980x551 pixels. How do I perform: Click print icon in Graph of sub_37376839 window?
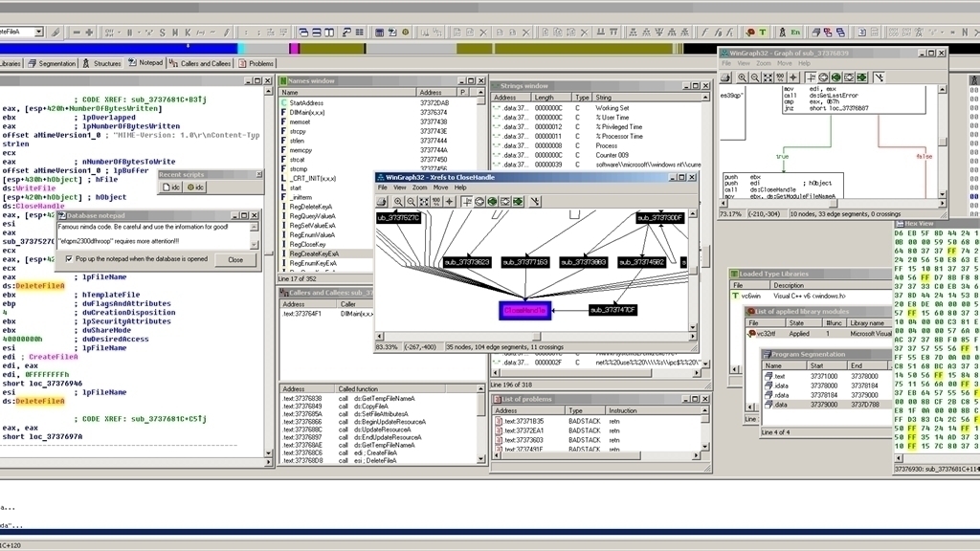[x=725, y=77]
